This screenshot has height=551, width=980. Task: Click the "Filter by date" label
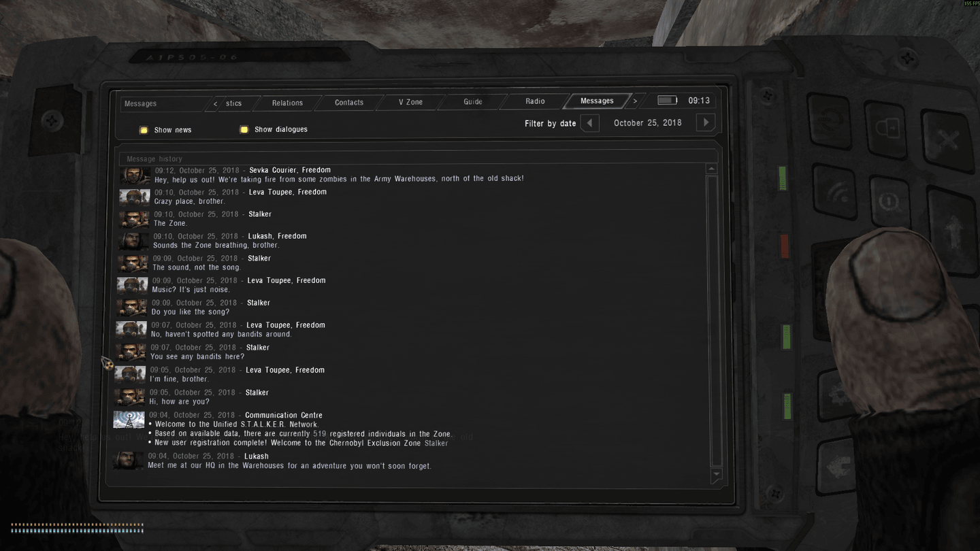tap(550, 124)
